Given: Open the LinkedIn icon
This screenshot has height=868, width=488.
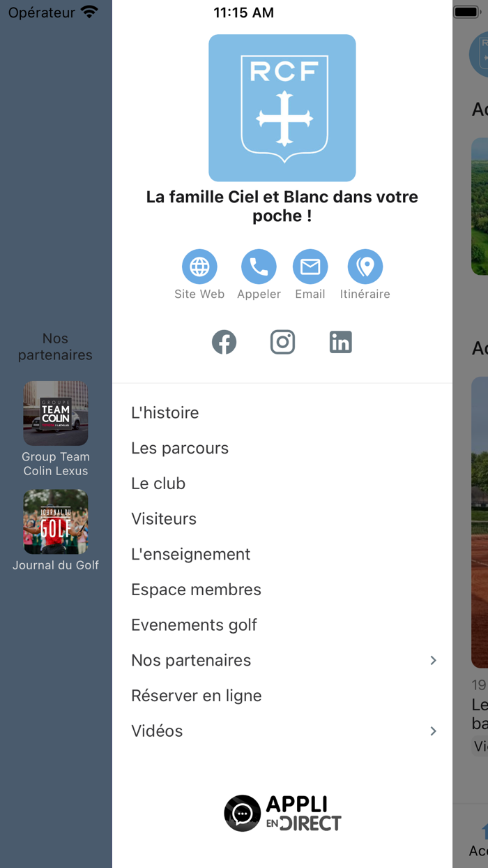Looking at the screenshot, I should [x=341, y=342].
